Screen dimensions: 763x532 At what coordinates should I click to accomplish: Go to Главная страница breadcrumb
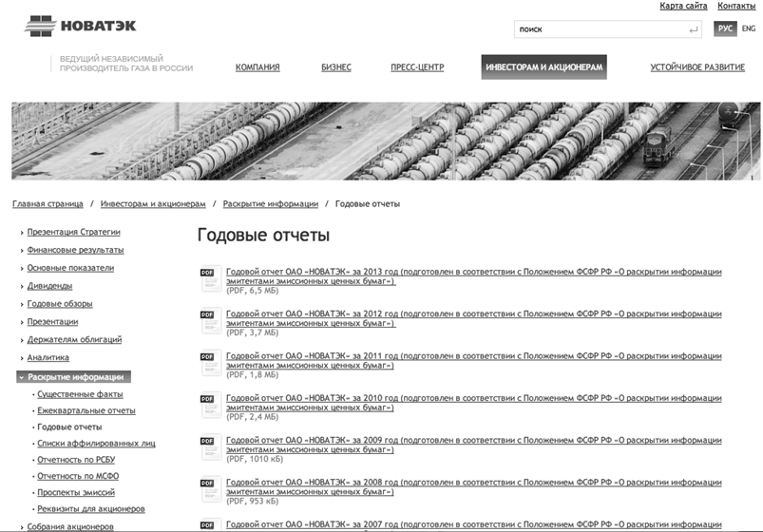(48, 204)
